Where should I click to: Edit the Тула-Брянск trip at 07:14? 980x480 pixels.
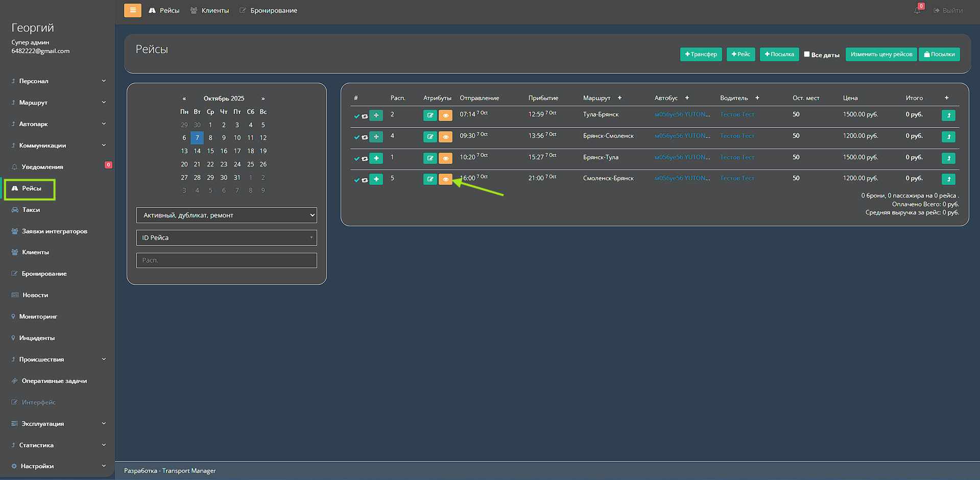430,115
